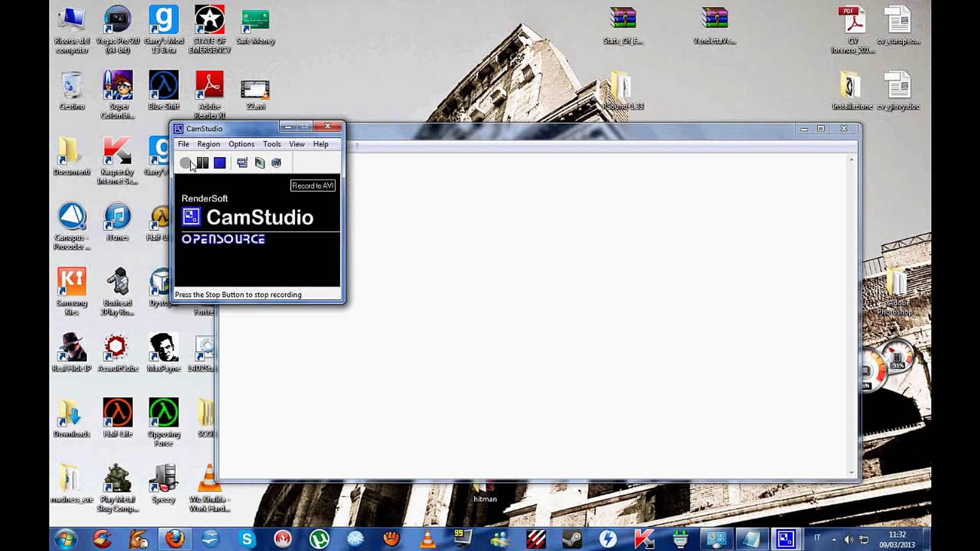Open Skype from the taskbar
Screen dimensions: 980x551
tap(247, 539)
